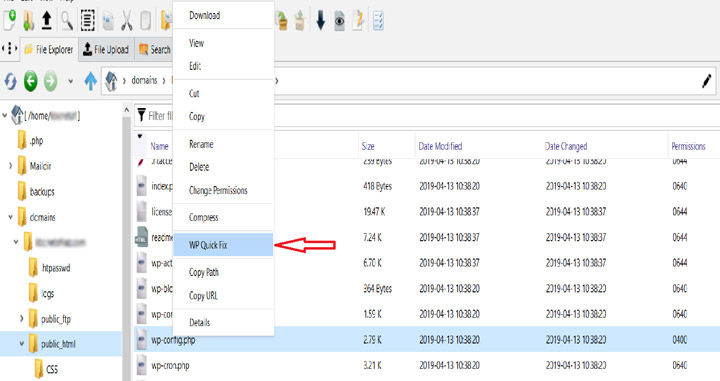This screenshot has height=381, width=720.
Task: Collapse the domains folder node
Action: (x=11, y=217)
